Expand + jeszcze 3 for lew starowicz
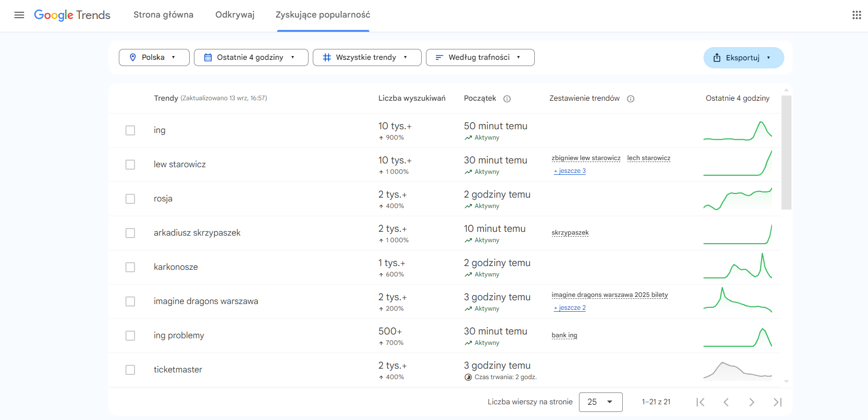The image size is (868, 420). pos(569,171)
